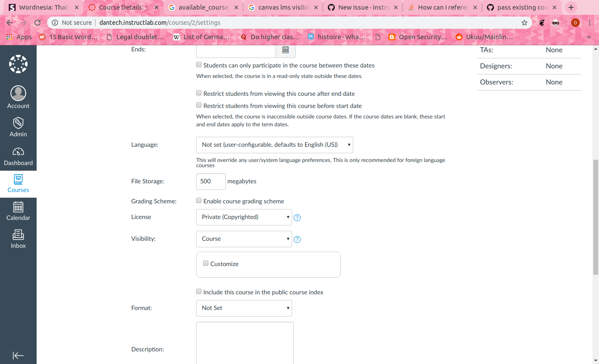Enable course grading scheme
This screenshot has width=599, height=364.
coord(199,200)
